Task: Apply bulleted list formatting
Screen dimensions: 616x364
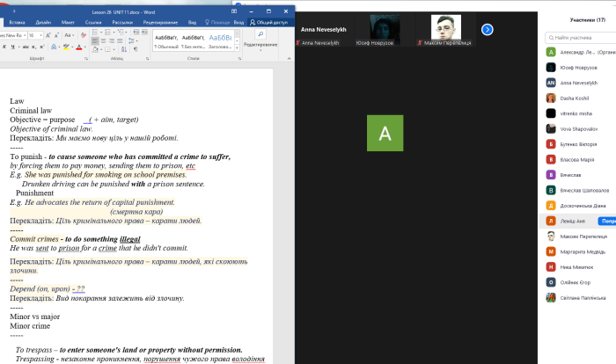Action: 94,31
